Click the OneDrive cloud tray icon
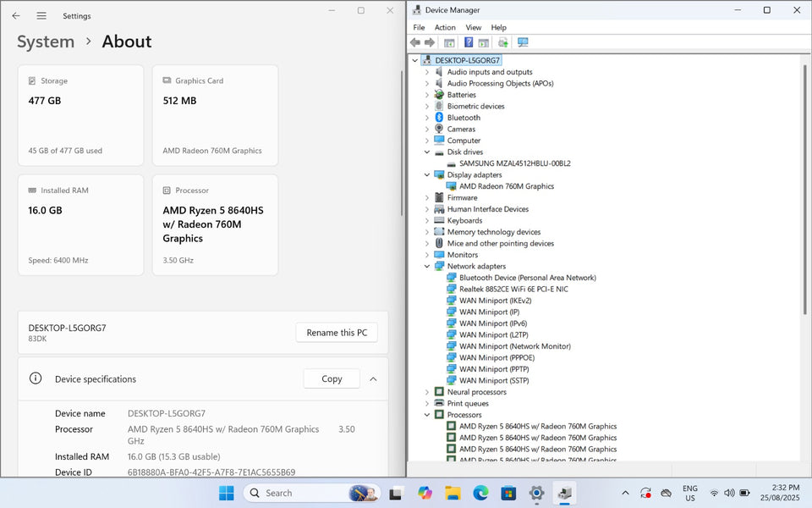 (x=667, y=493)
